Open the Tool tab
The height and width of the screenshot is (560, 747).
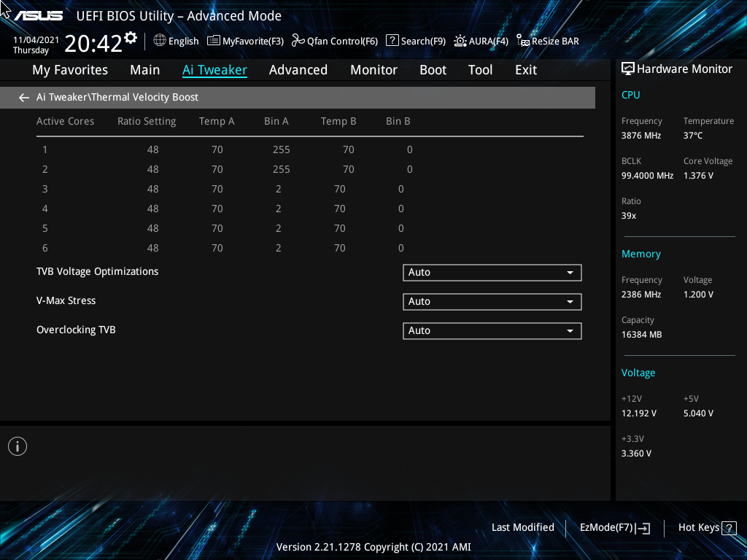480,70
